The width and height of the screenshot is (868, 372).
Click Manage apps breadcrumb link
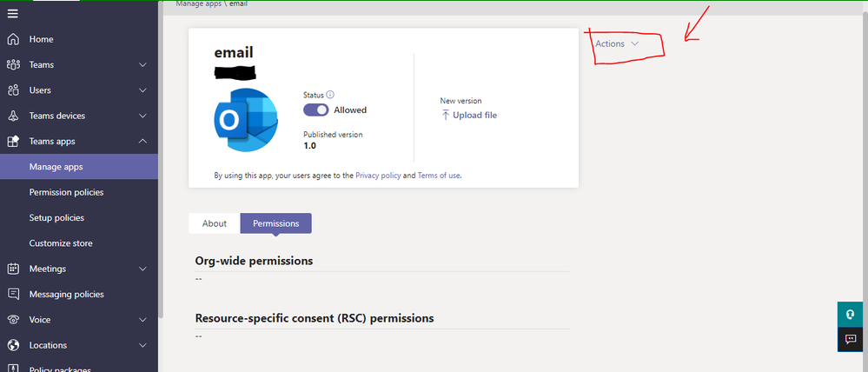coord(199,3)
